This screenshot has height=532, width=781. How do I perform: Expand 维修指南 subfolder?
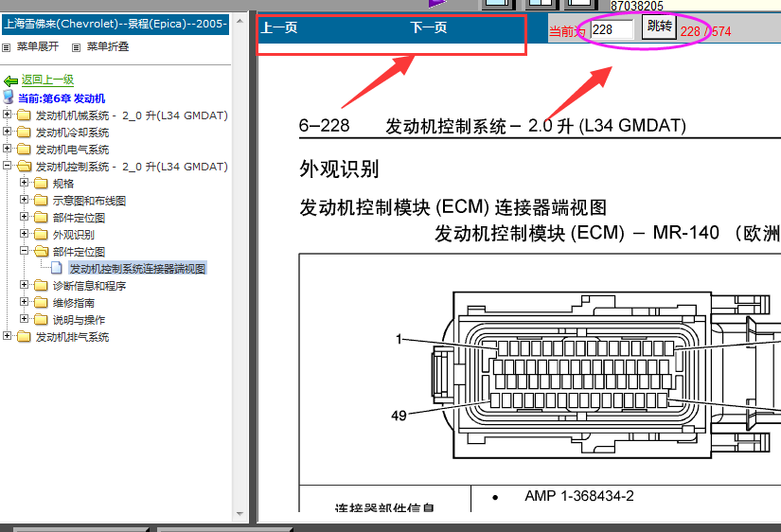click(24, 301)
